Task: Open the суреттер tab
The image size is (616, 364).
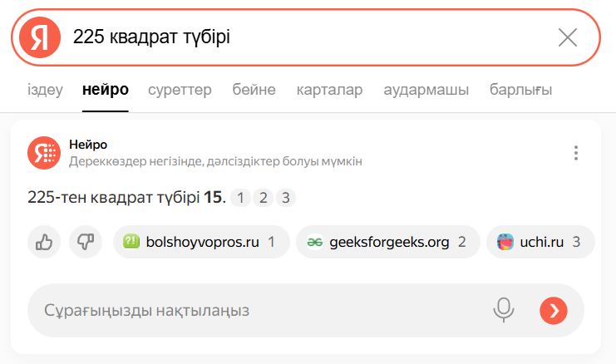Action: (x=180, y=90)
